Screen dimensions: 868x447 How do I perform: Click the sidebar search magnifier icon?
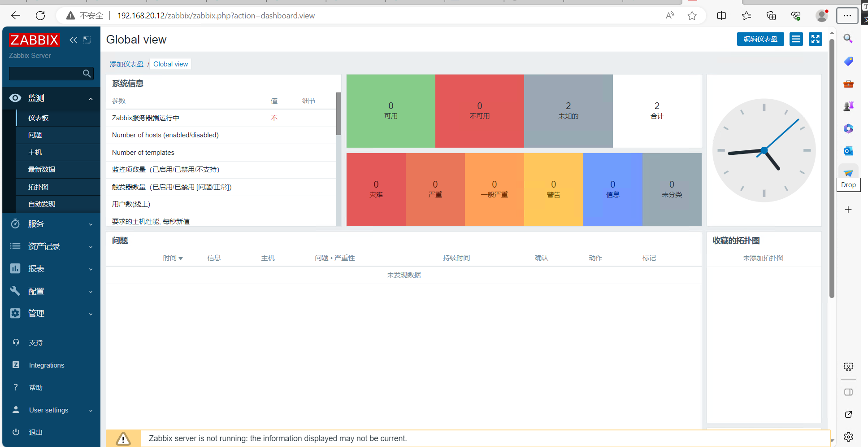[87, 74]
